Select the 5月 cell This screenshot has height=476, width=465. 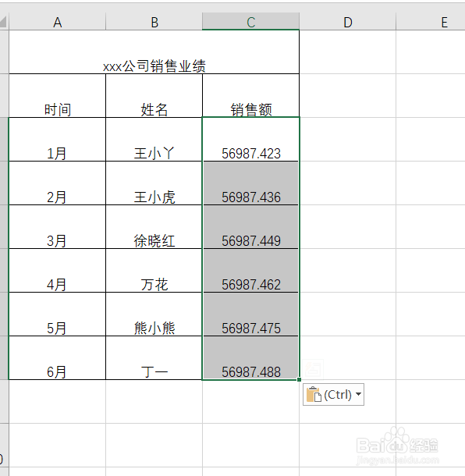click(x=58, y=314)
